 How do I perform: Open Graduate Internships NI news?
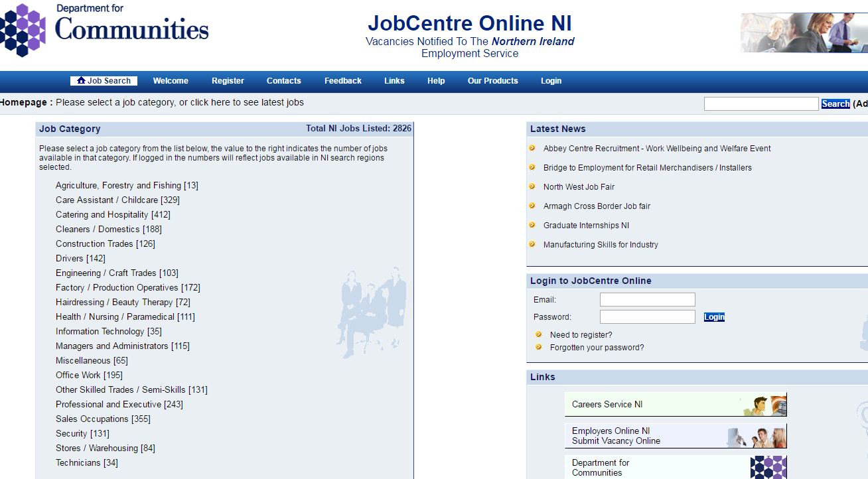point(586,226)
